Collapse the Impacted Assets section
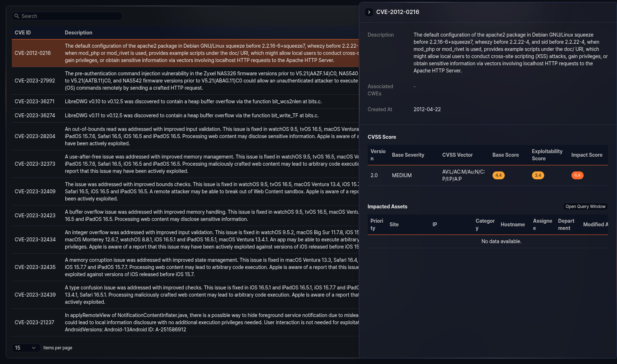The width and height of the screenshot is (617, 364). [387, 207]
